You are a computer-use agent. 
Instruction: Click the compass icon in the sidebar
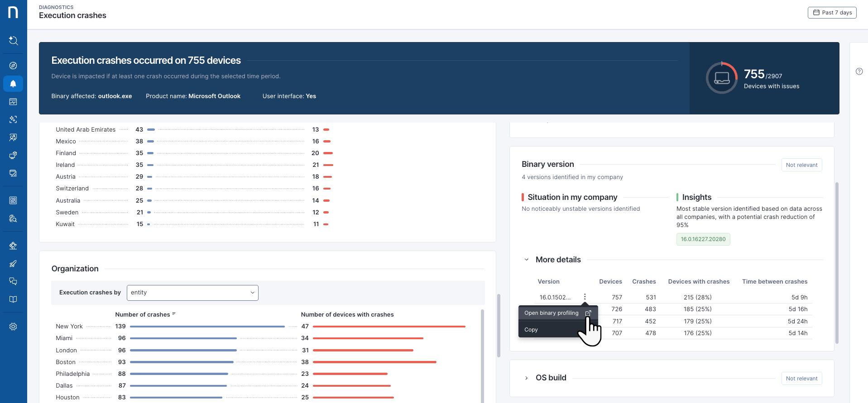[13, 66]
